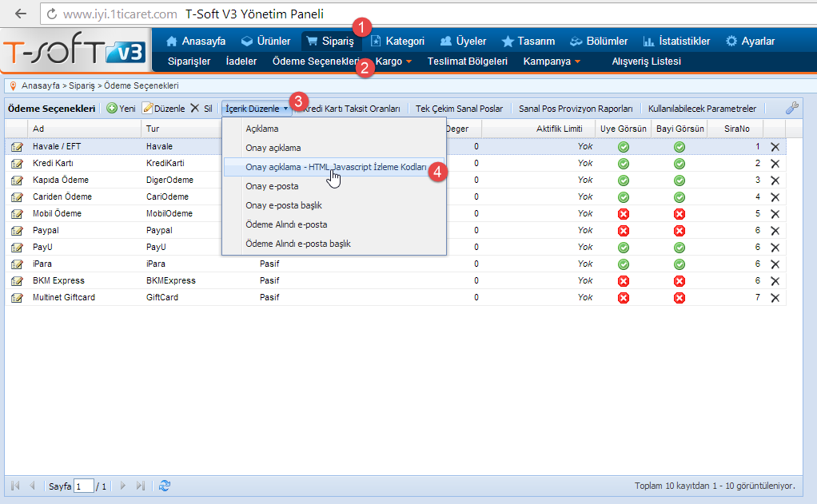Toggle Bayi Görsün for Havale / EFT

679,147
